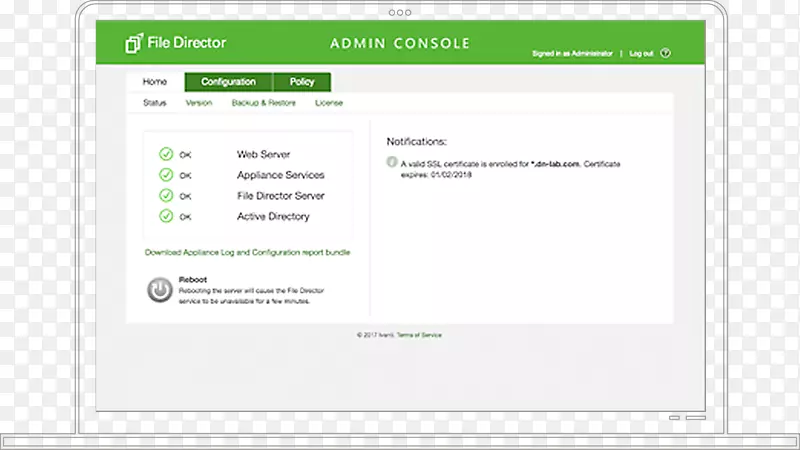Select the Version sub-tab
The height and width of the screenshot is (450, 800).
(199, 103)
